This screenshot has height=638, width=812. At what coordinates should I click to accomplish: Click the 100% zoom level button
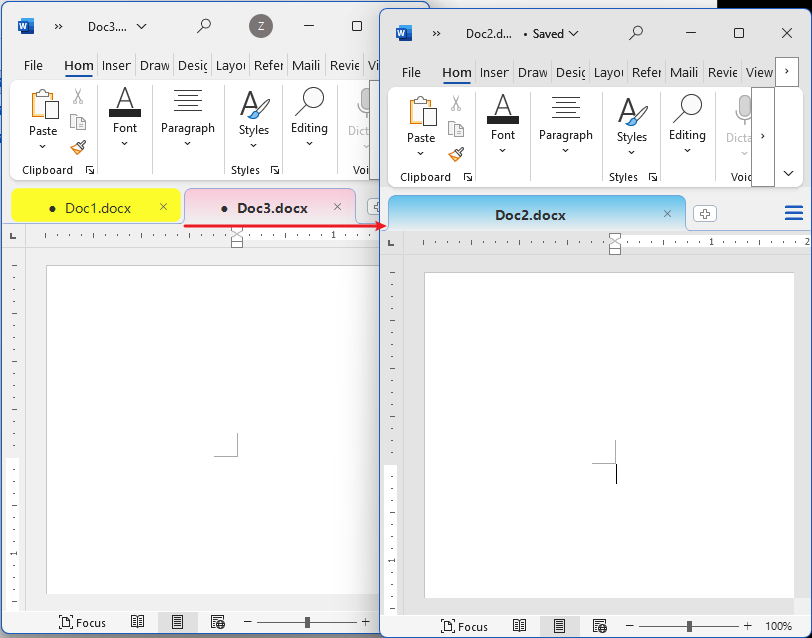click(778, 626)
